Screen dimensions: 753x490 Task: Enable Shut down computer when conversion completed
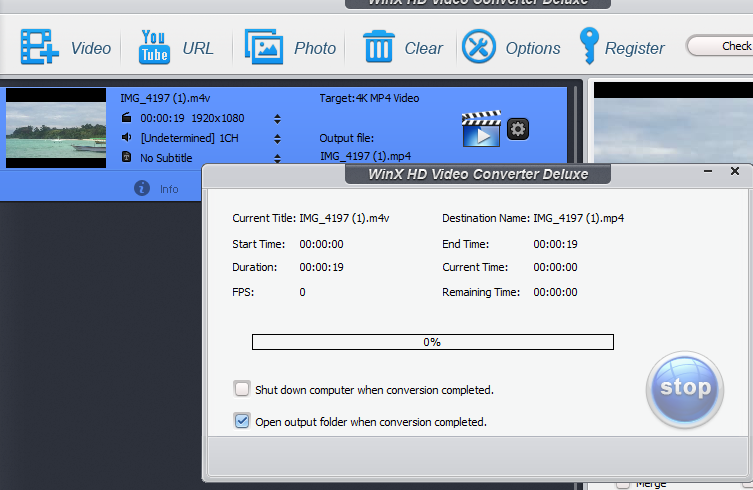(x=242, y=389)
